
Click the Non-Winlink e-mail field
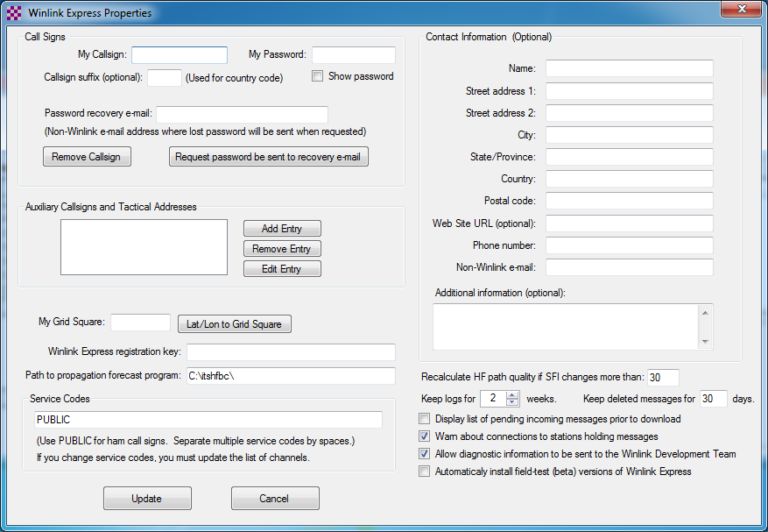coord(629,267)
